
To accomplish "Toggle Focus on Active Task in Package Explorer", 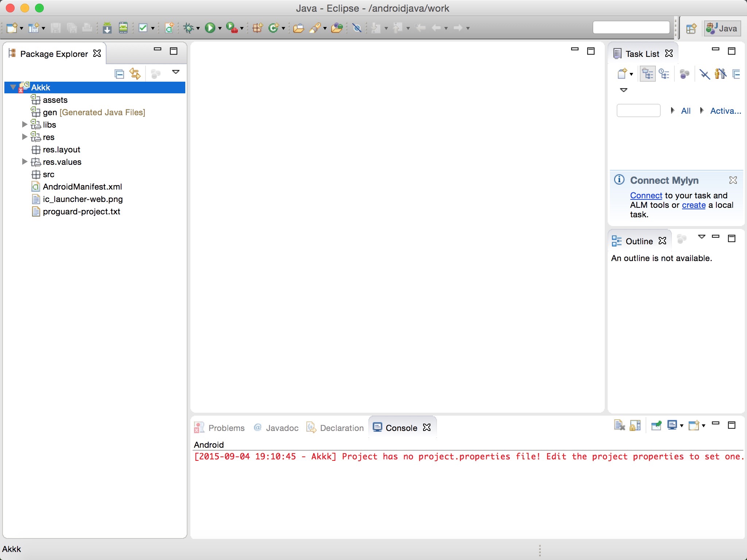I will pos(156,74).
